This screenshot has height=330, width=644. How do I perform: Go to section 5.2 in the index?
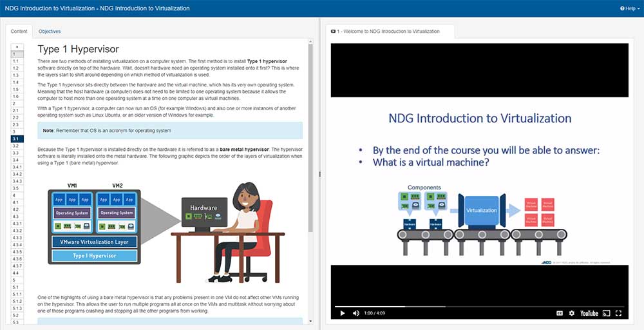17,316
